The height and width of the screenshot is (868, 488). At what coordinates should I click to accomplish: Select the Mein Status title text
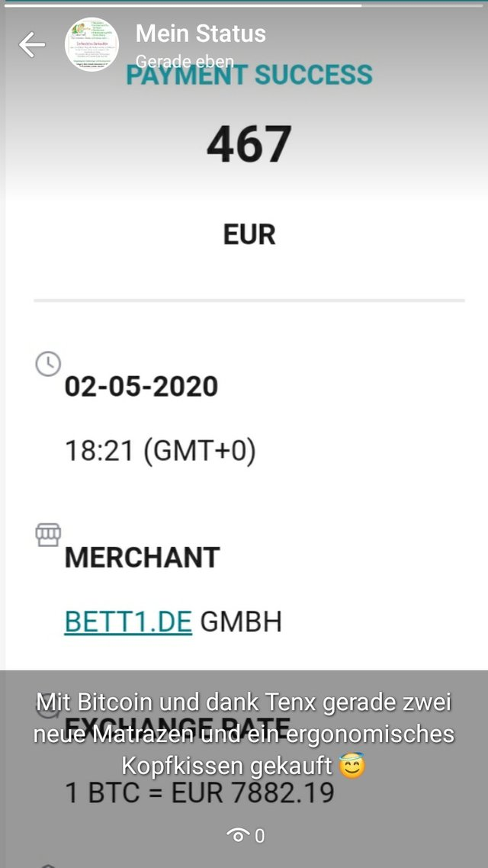201,34
